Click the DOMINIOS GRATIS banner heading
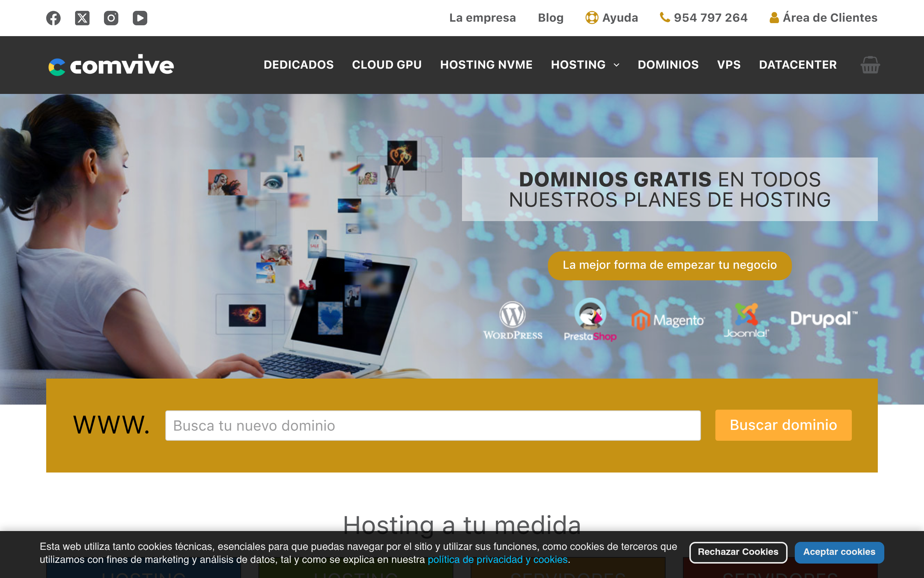 (x=670, y=189)
